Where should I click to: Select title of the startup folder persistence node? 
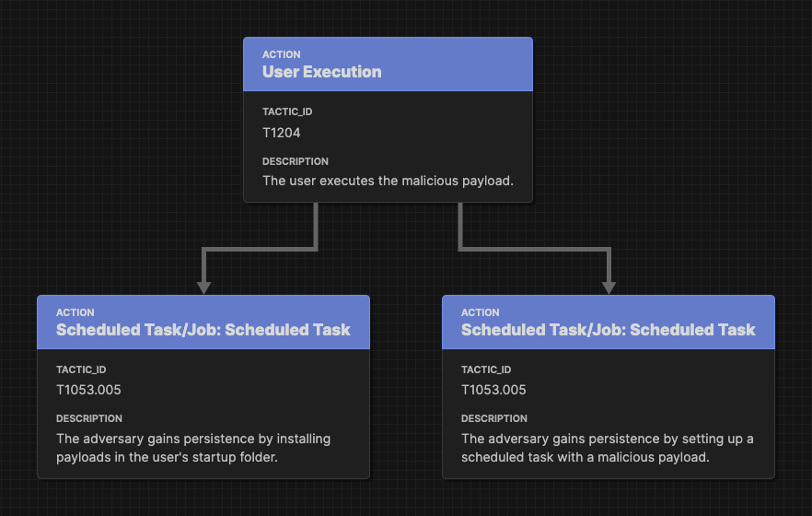[203, 330]
